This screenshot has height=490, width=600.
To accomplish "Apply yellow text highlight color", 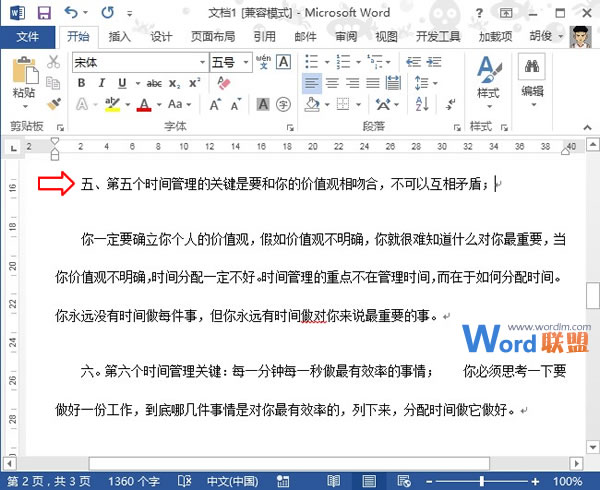I will click(112, 104).
